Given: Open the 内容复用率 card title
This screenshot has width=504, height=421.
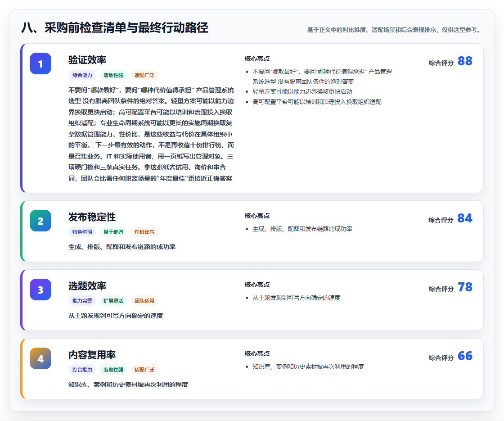Looking at the screenshot, I should (92, 355).
